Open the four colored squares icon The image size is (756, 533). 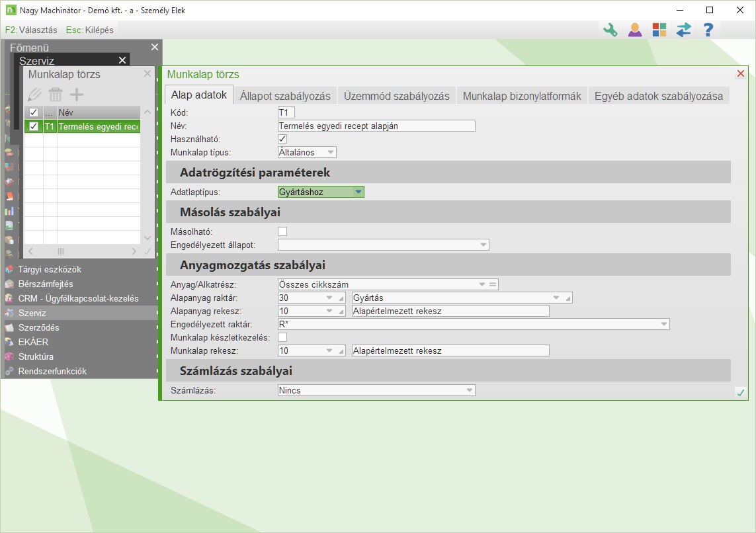pos(659,30)
